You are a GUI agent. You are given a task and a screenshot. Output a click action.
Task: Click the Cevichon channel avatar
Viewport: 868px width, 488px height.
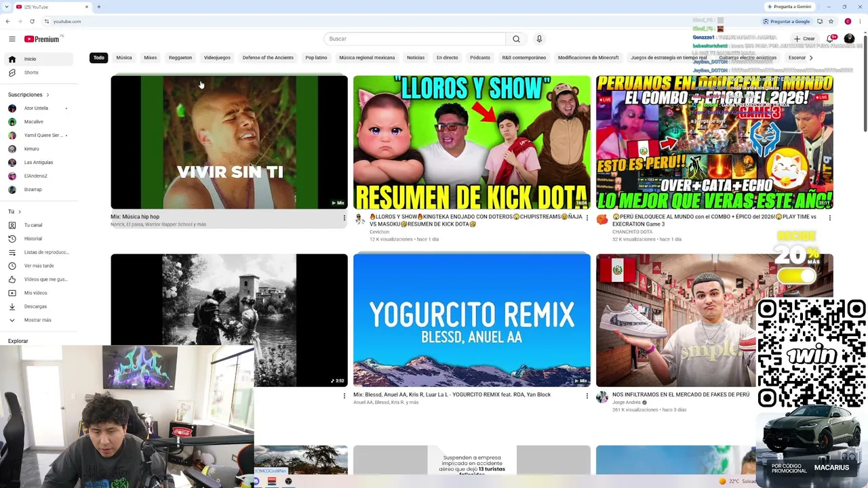[x=359, y=219]
